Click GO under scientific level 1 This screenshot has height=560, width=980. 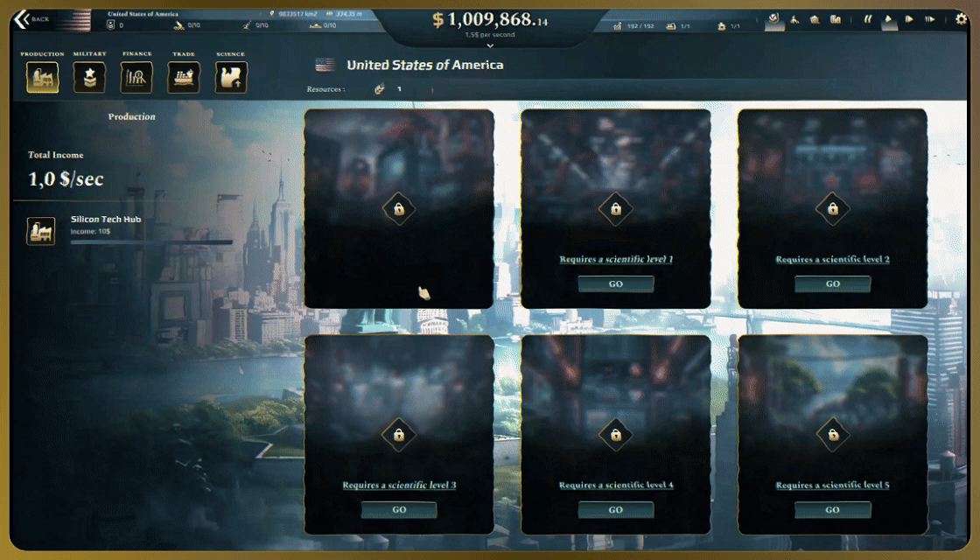pos(616,283)
